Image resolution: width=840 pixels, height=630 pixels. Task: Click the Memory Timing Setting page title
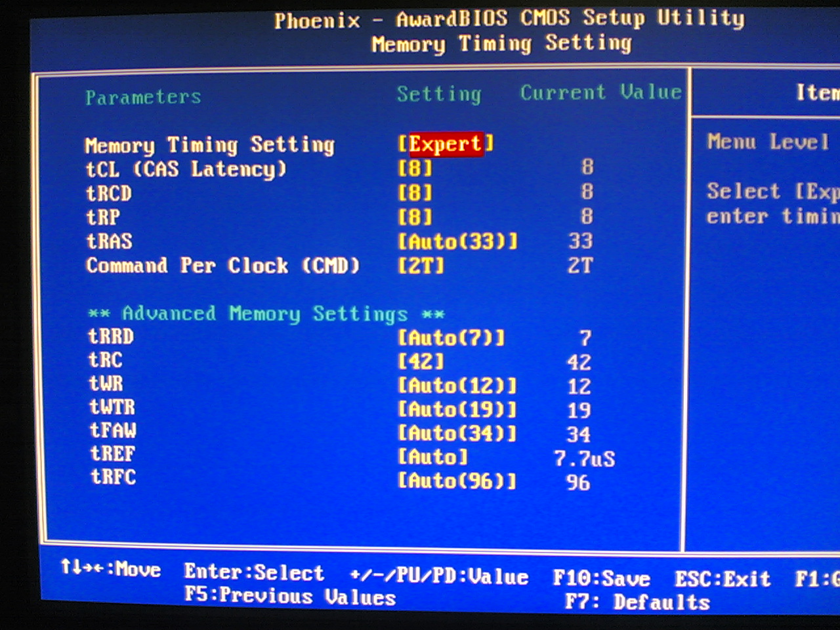pyautogui.click(x=502, y=44)
